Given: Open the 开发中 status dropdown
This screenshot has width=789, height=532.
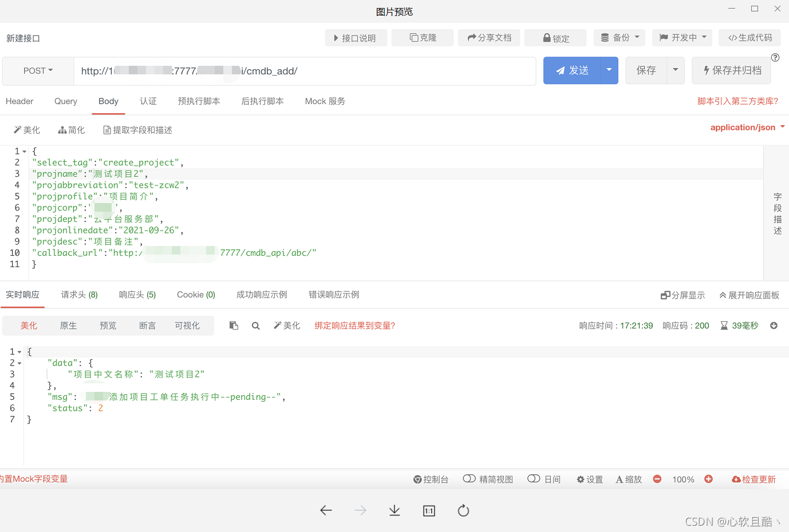Looking at the screenshot, I should [682, 38].
